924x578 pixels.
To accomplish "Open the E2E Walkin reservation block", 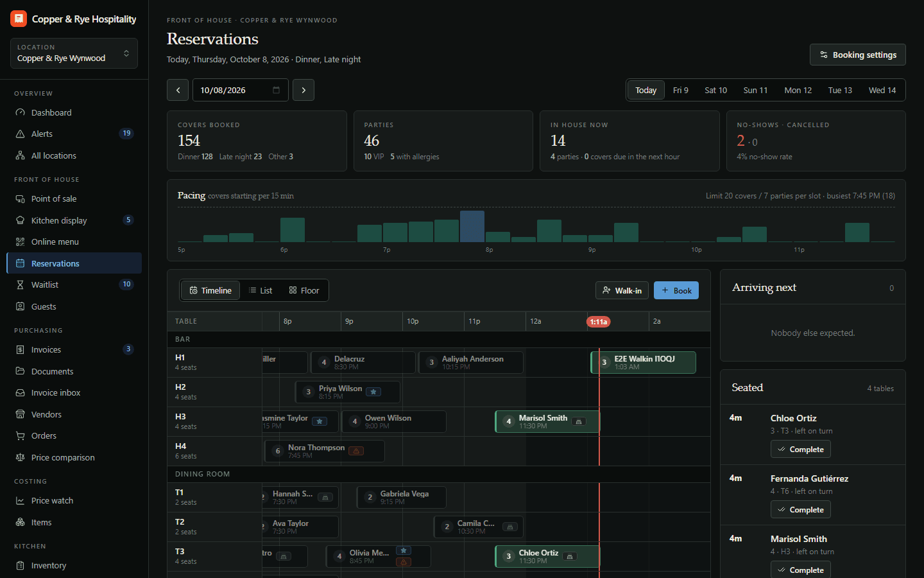I will point(643,362).
